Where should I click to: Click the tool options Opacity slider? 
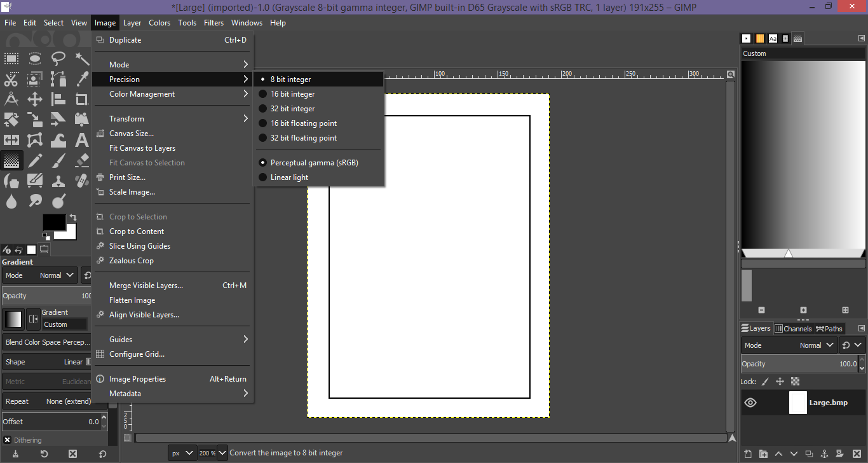47,296
